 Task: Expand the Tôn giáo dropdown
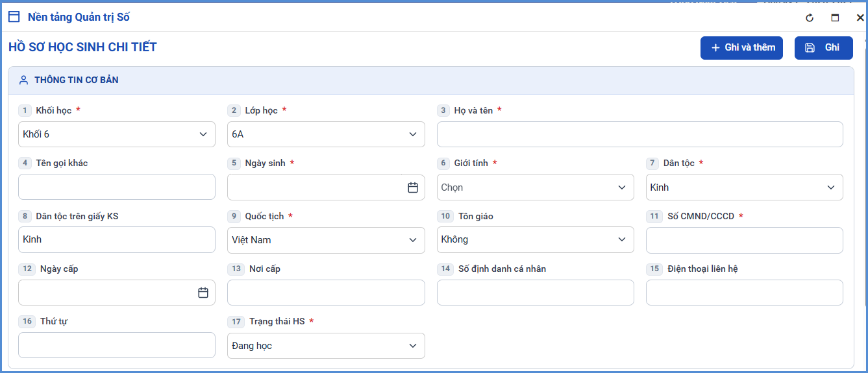pos(536,240)
